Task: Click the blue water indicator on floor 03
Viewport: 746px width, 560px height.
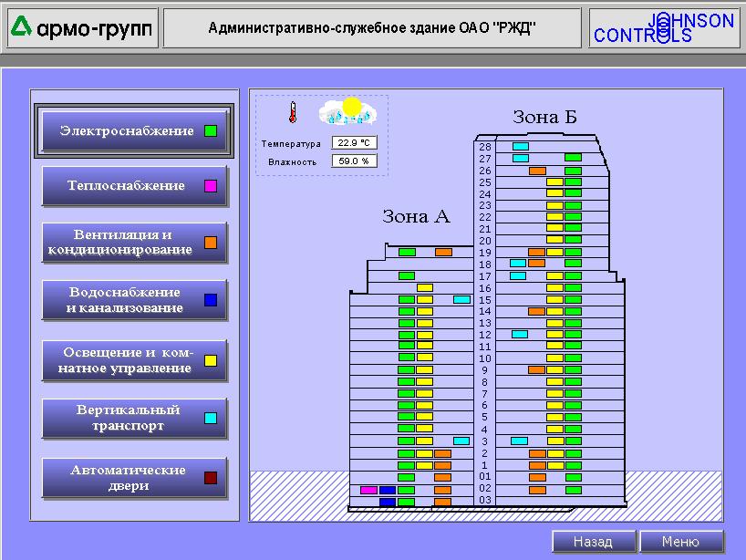Action: [388, 502]
